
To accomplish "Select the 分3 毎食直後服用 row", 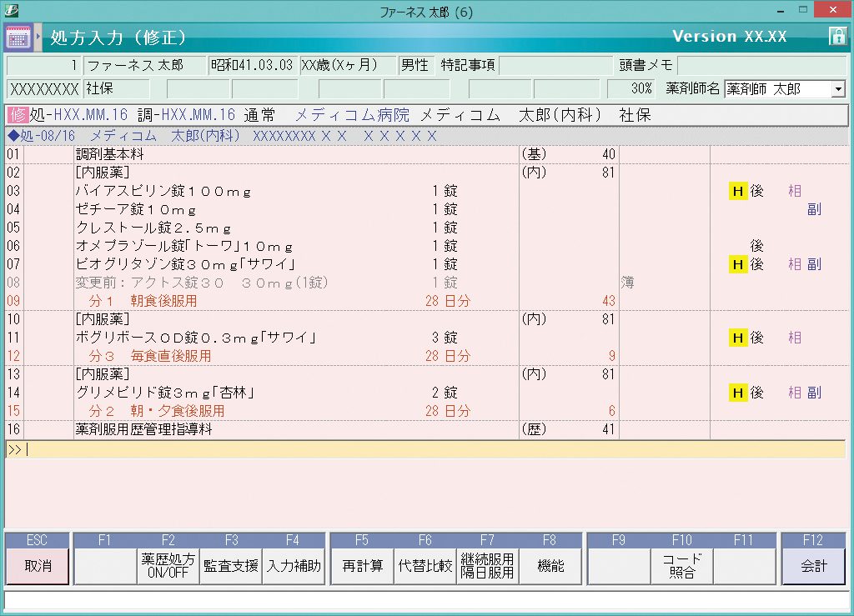I will point(426,356).
